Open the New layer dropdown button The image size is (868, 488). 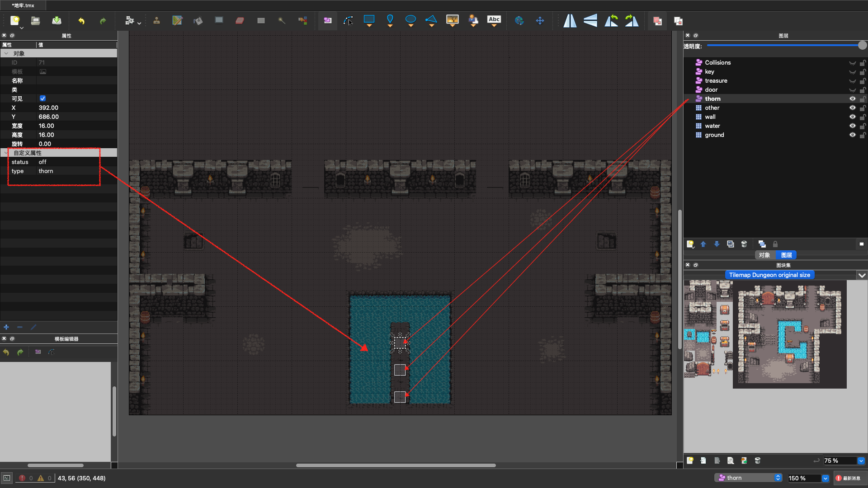coord(690,244)
